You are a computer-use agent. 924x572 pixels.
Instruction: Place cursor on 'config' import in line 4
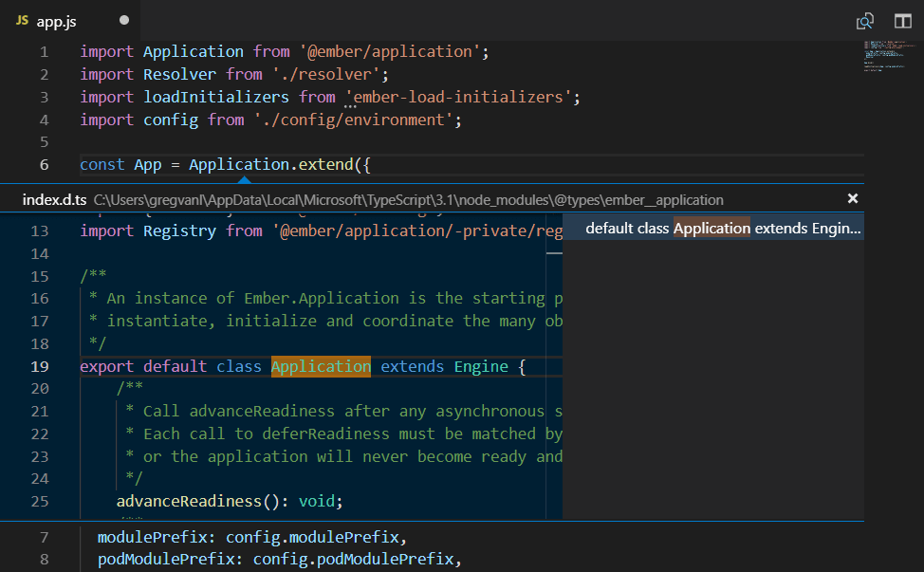pyautogui.click(x=171, y=119)
